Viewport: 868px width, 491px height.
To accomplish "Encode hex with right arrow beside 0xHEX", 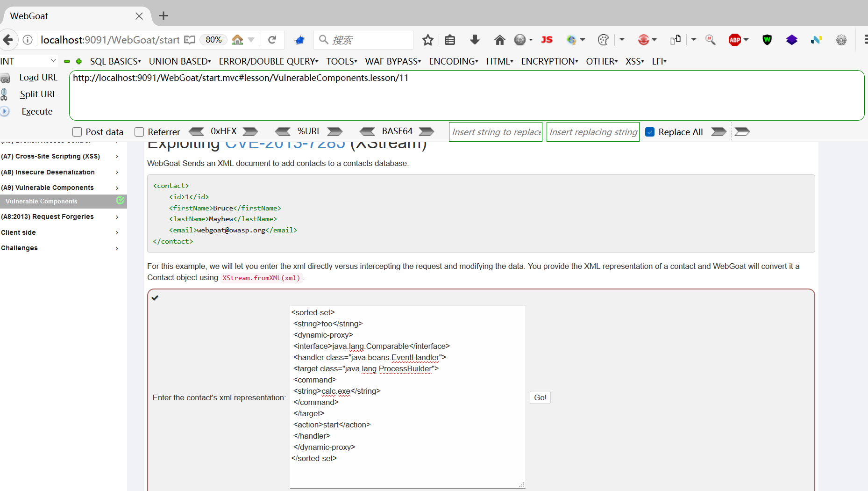I will coord(250,131).
